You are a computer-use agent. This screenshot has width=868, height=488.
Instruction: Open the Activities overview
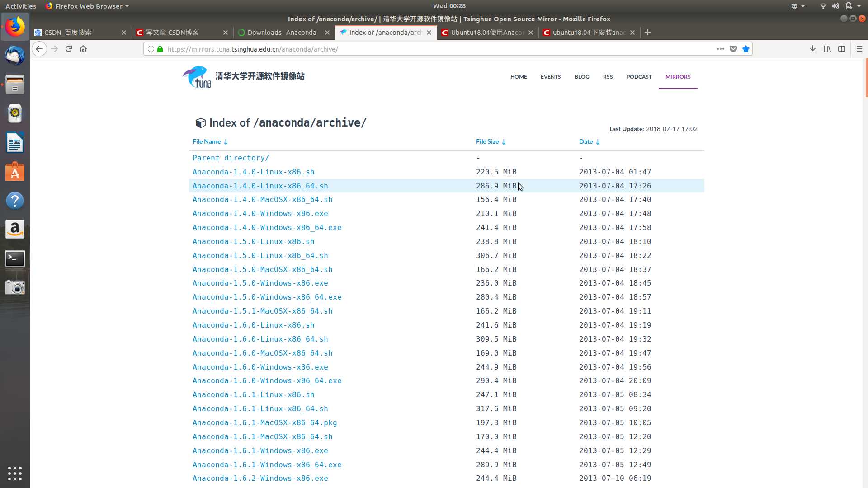coord(20,6)
